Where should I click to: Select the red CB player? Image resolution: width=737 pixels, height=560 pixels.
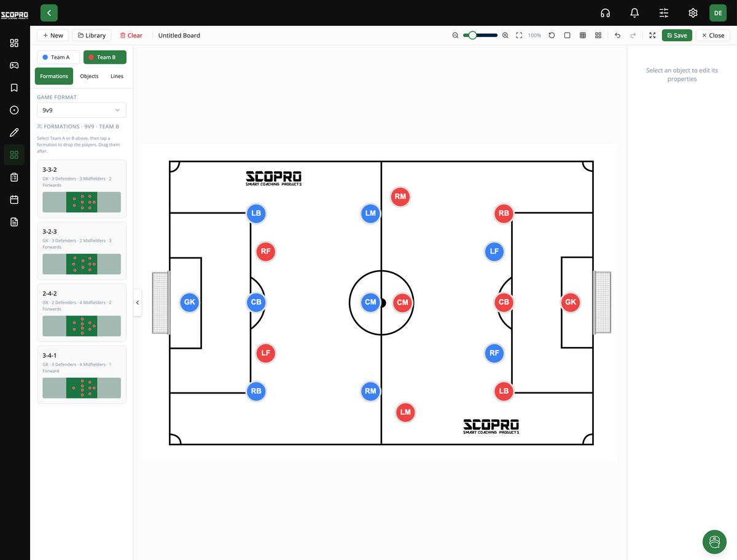504,302
